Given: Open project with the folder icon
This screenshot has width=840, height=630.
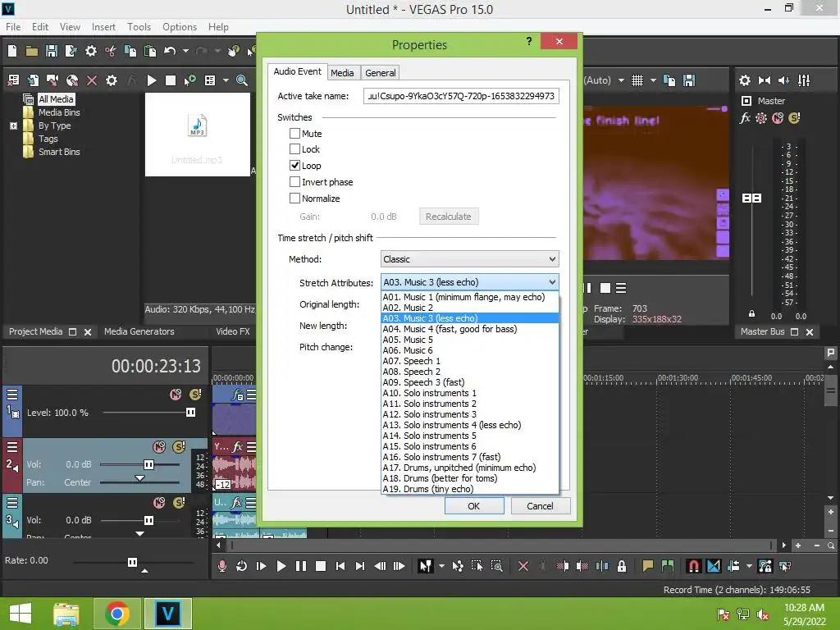Looking at the screenshot, I should 32,51.
